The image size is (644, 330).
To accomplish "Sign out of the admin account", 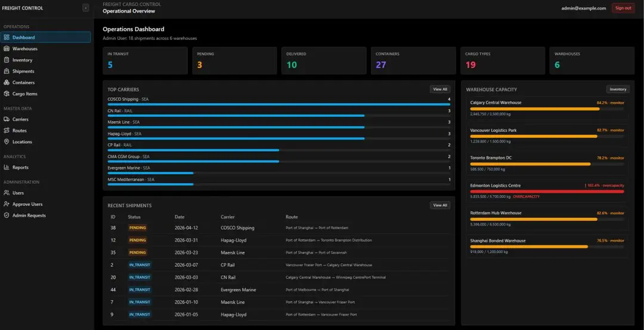I will tap(623, 8).
